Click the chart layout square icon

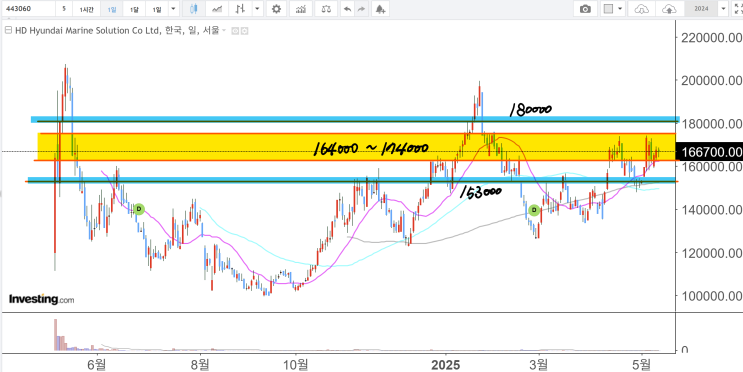tap(609, 9)
